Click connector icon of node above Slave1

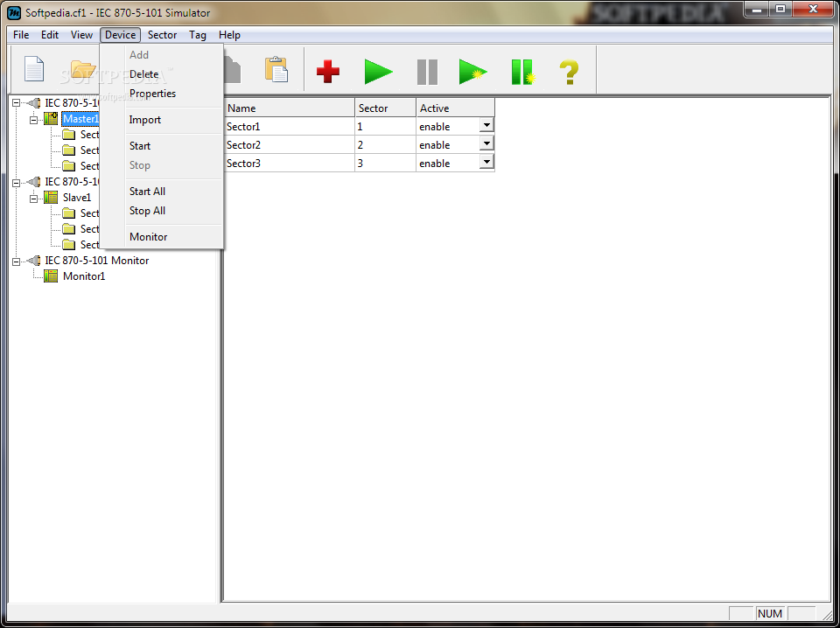pyautogui.click(x=34, y=182)
